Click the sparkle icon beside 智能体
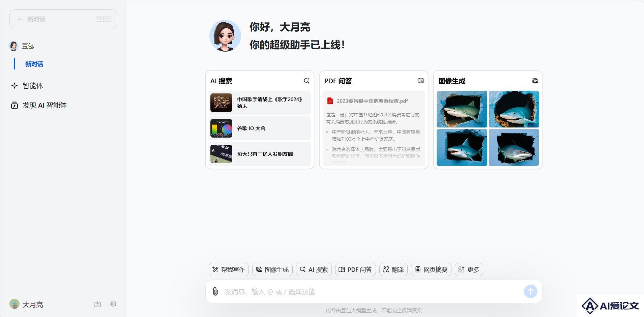The width and height of the screenshot is (644, 317). [x=14, y=86]
